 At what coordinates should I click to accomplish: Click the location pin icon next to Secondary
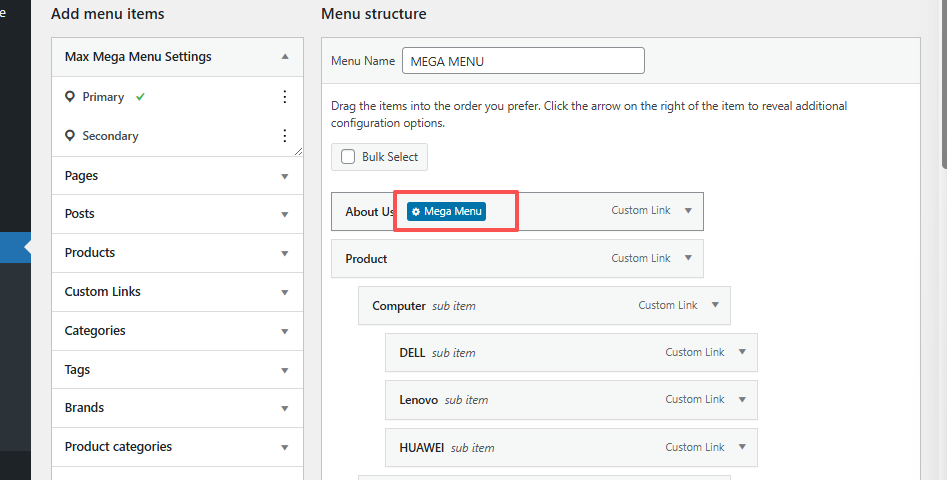(x=69, y=136)
